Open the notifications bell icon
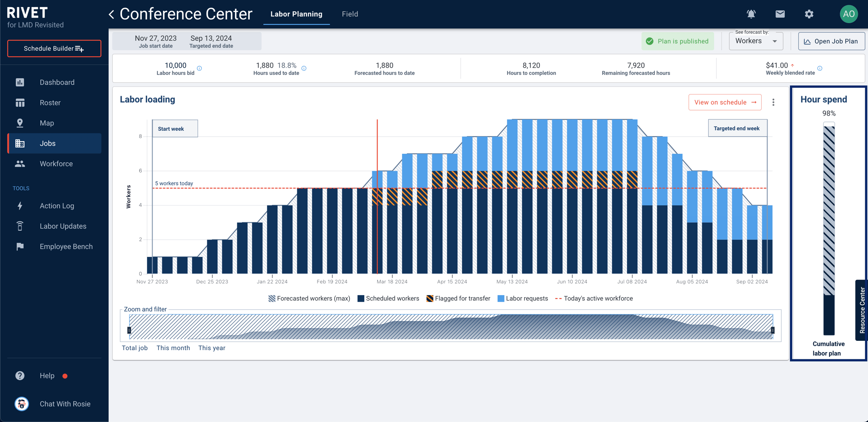Image resolution: width=868 pixels, height=422 pixels. [751, 14]
